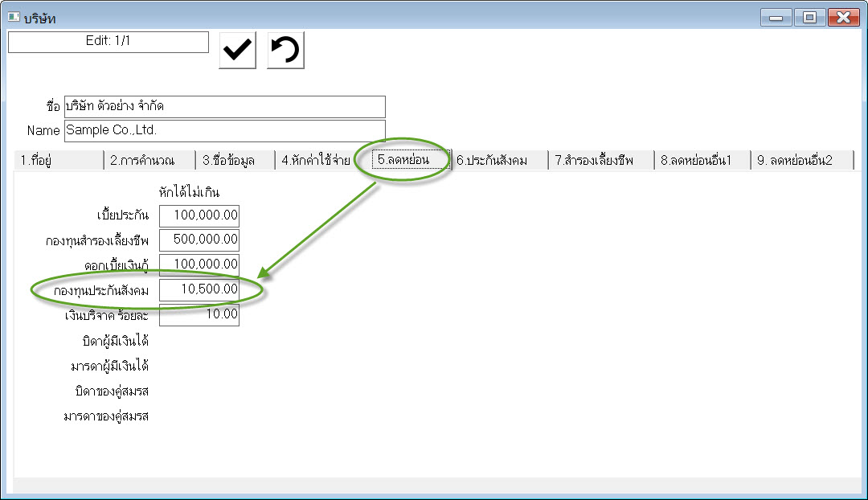Click the เงินบริจาค ร้อยละ field

(x=199, y=314)
